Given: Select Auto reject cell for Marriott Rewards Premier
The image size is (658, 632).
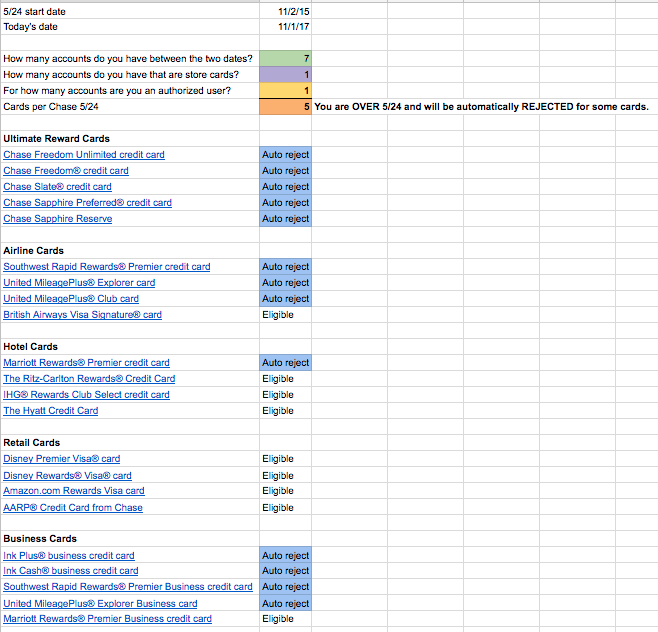Looking at the screenshot, I should [285, 363].
